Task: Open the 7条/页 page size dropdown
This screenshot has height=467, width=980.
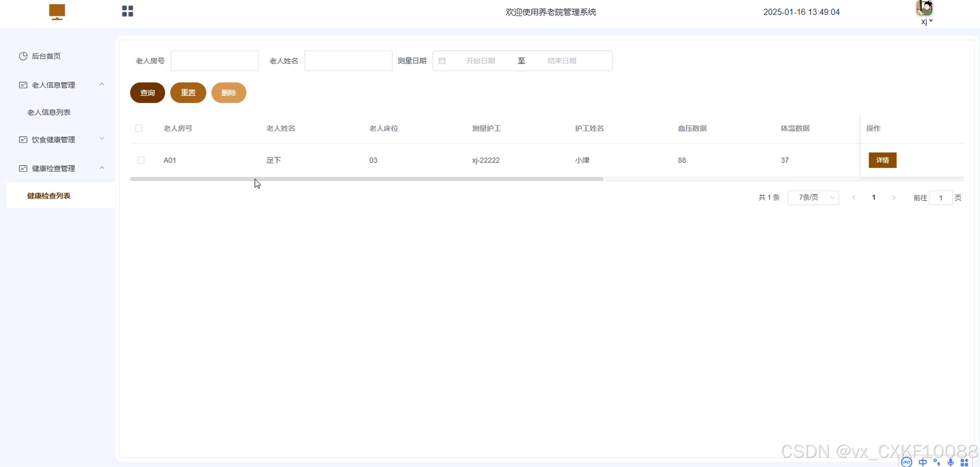Action: (813, 198)
